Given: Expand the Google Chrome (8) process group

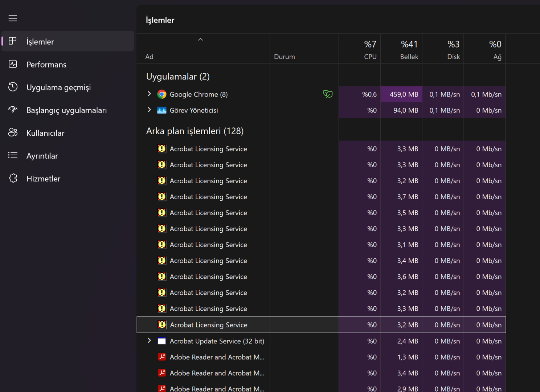Looking at the screenshot, I should tap(149, 94).
